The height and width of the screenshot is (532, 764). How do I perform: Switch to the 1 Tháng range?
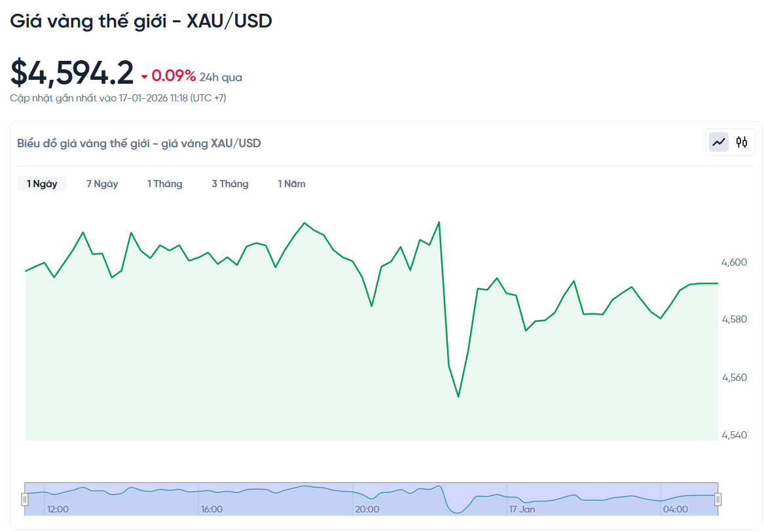point(164,184)
